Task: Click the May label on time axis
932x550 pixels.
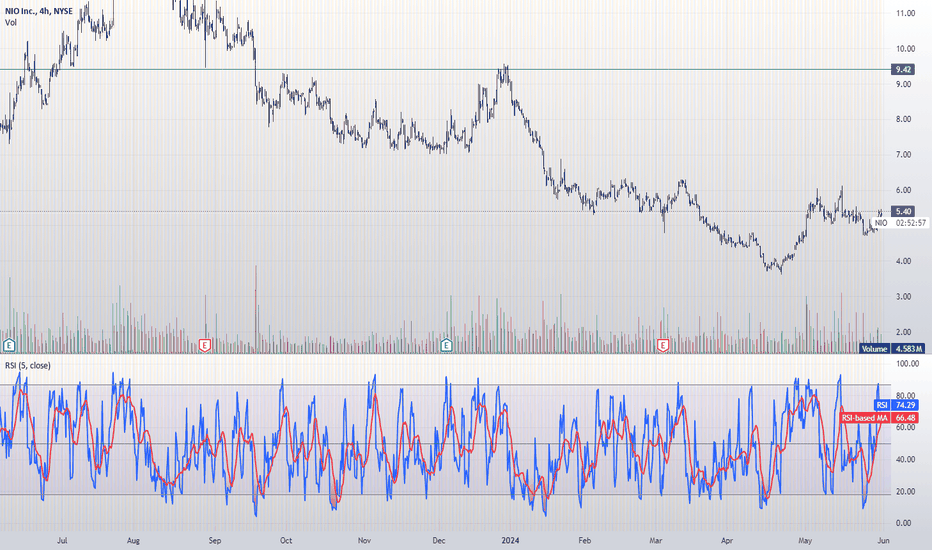Action: 805,540
